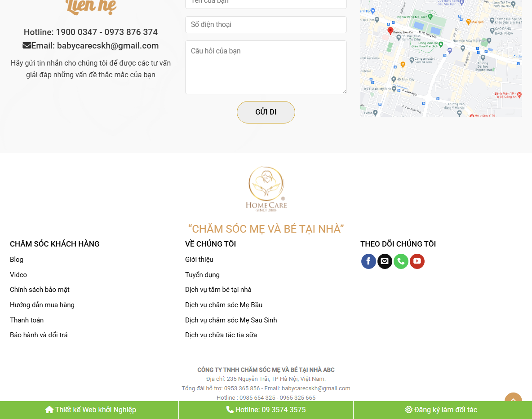Click Hotline: 09 3574 3575 bar
The width and height of the screenshot is (532, 419).
point(266,410)
